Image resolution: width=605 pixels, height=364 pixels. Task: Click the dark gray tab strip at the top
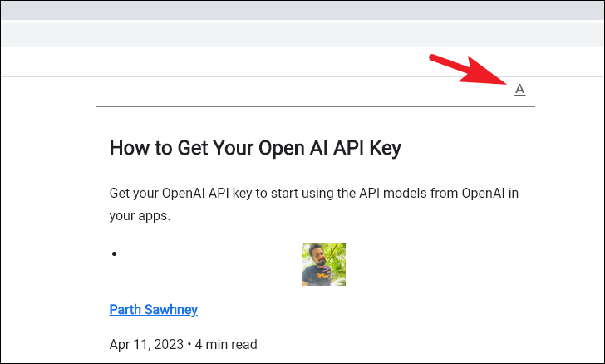click(302, 10)
